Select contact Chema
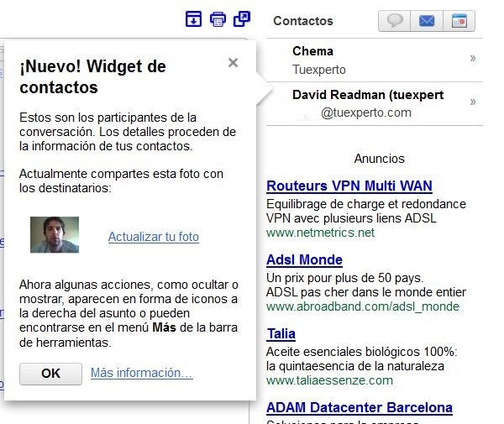 coord(375,60)
